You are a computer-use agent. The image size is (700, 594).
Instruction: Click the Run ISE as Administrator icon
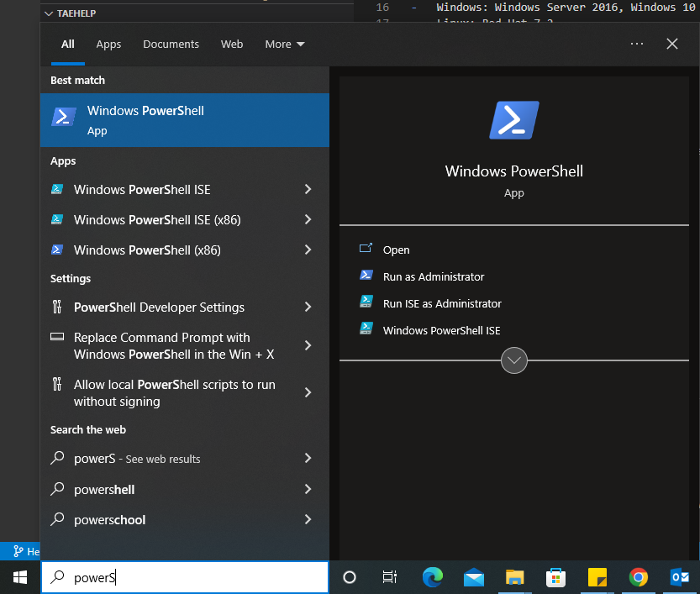(x=366, y=302)
